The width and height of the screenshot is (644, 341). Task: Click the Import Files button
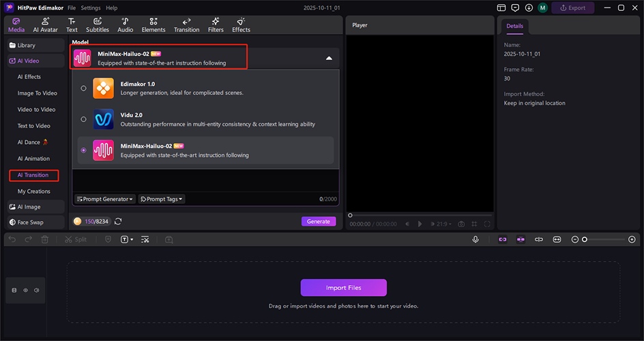click(343, 287)
